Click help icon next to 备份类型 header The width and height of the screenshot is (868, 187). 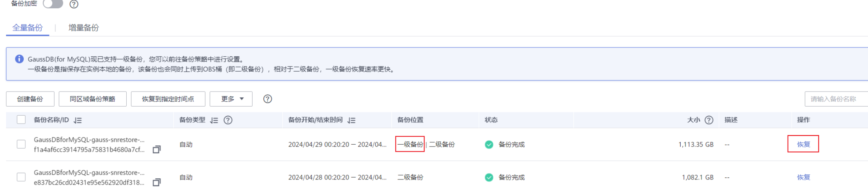point(228,120)
